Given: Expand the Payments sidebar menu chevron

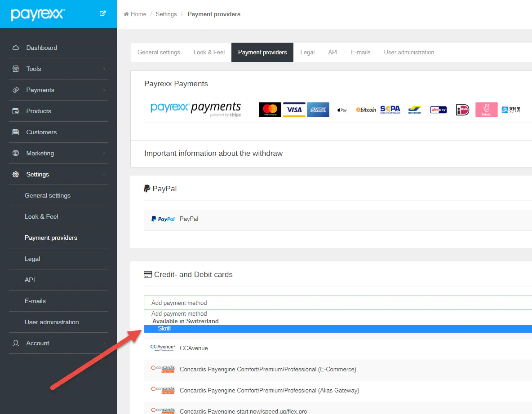Looking at the screenshot, I should [x=103, y=90].
